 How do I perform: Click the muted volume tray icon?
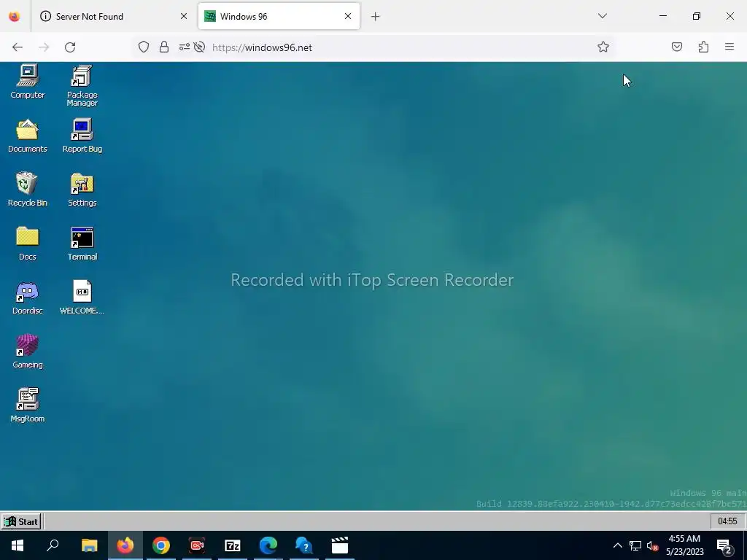coord(652,545)
